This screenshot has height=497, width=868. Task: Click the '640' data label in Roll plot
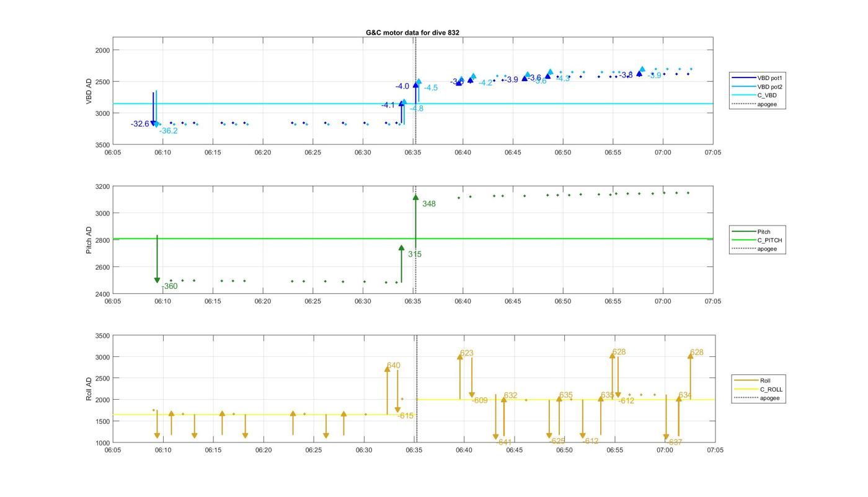394,366
